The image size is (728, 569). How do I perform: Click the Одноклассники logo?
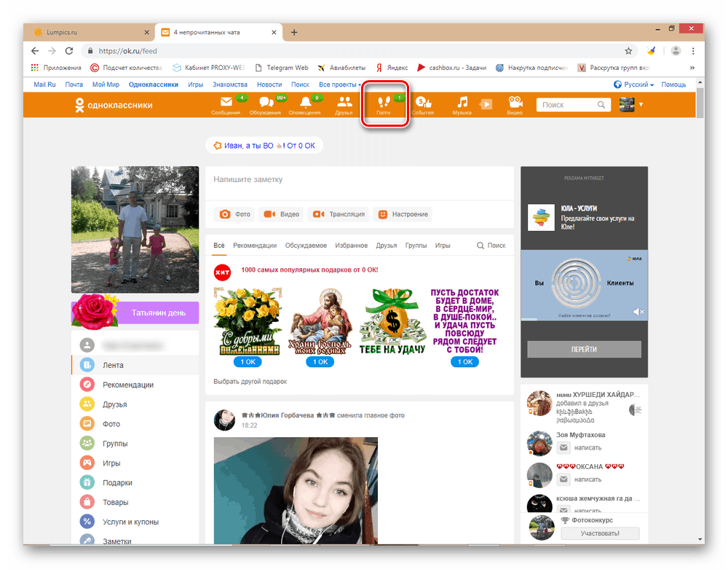pos(114,106)
